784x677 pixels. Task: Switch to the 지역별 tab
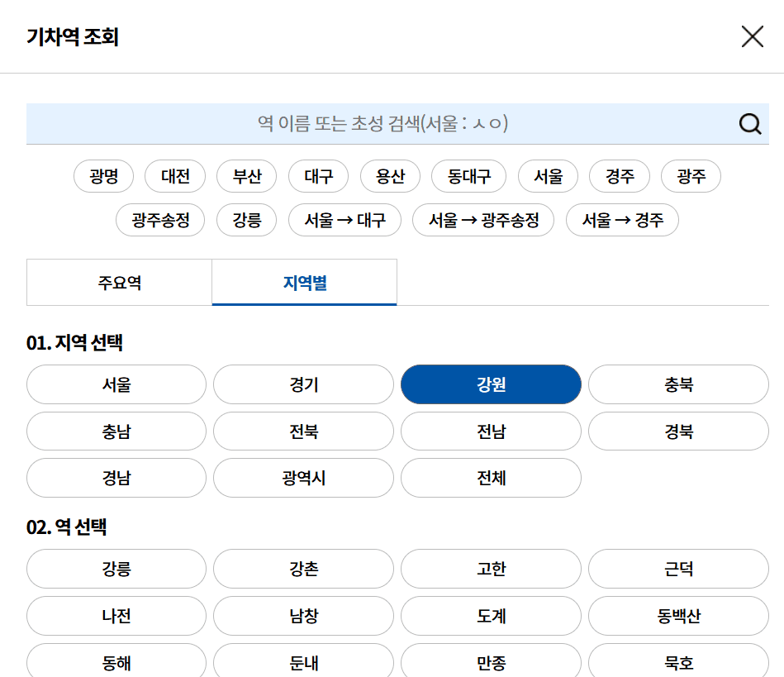tap(305, 282)
